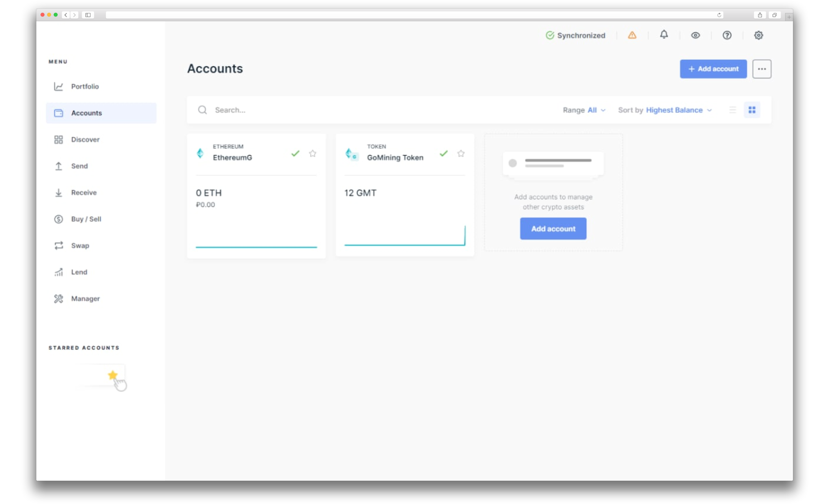The height and width of the screenshot is (504, 830).
Task: Open a new browser tab with plus
Action: point(789,17)
